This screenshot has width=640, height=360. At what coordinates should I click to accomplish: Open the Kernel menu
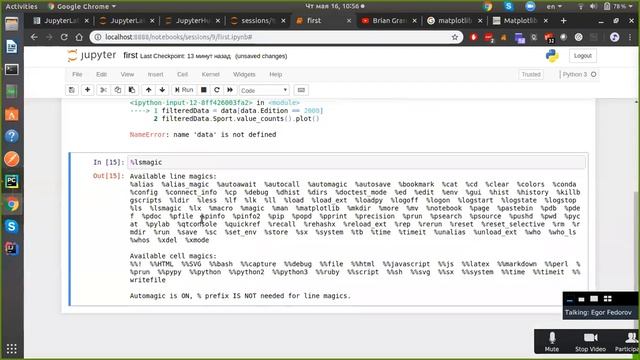tap(211, 74)
